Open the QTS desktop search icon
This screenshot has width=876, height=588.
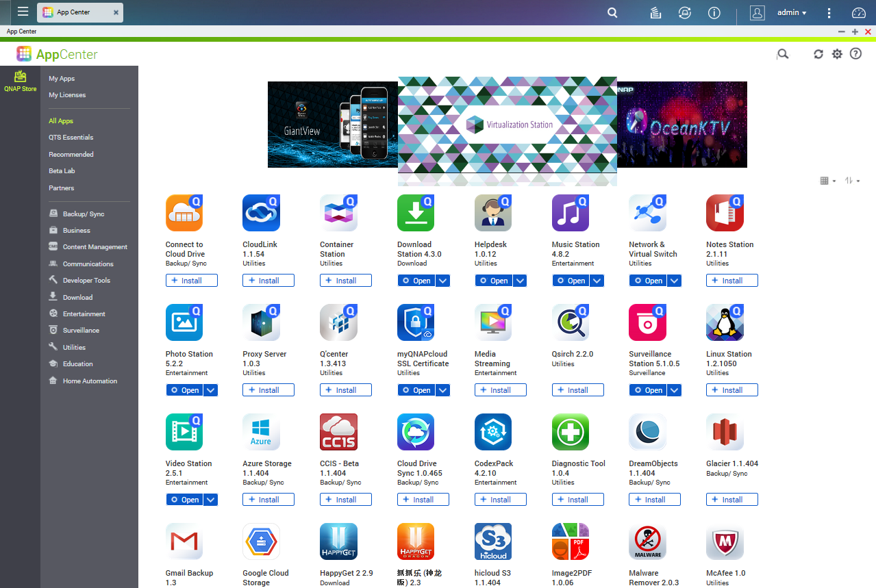tap(613, 12)
